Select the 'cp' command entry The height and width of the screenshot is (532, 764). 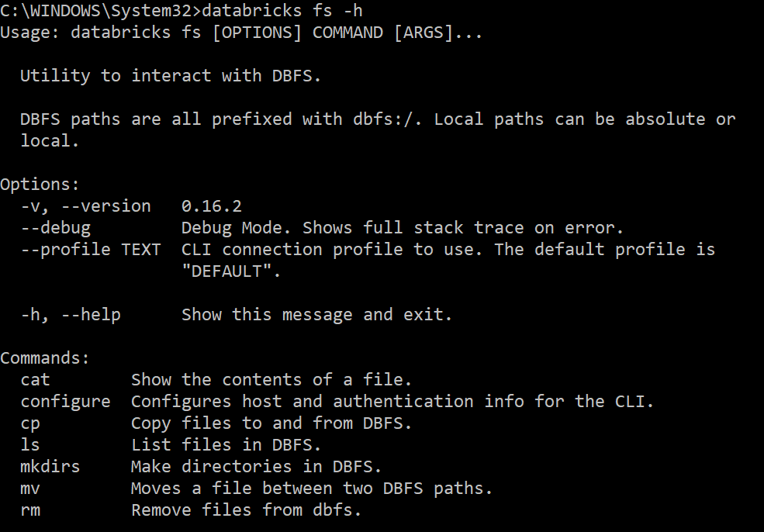(x=30, y=423)
